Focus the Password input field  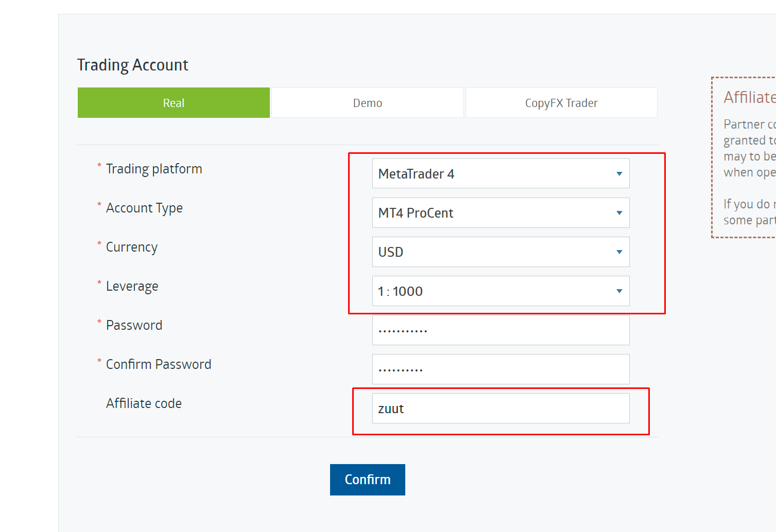tap(500, 330)
